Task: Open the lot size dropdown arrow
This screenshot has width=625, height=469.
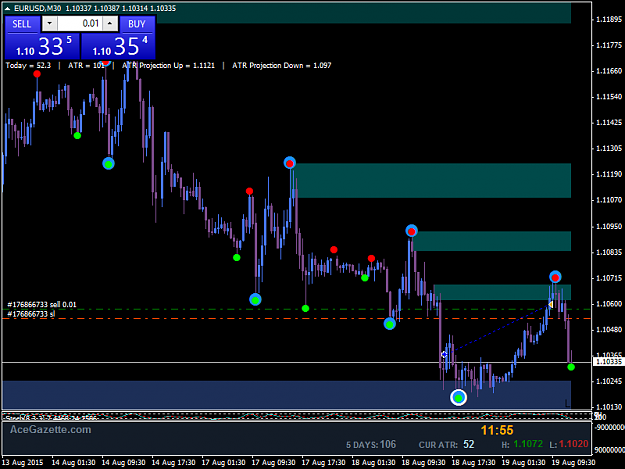Action: [49, 24]
